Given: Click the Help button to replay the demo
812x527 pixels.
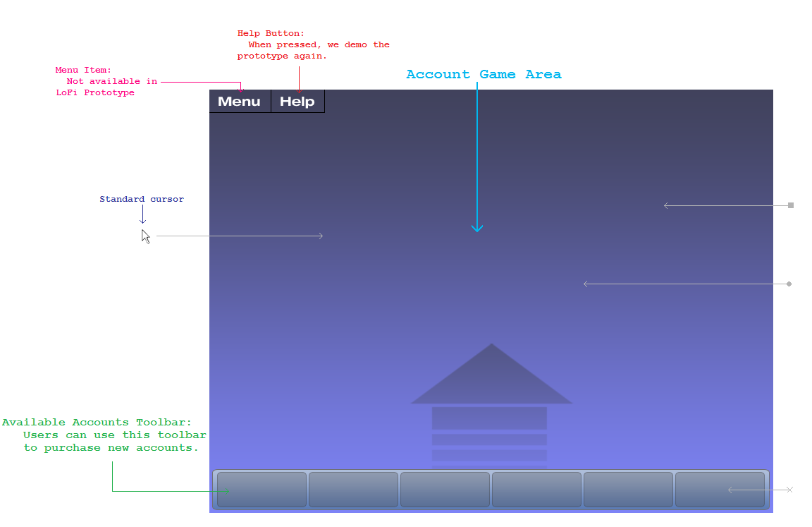Looking at the screenshot, I should click(297, 101).
